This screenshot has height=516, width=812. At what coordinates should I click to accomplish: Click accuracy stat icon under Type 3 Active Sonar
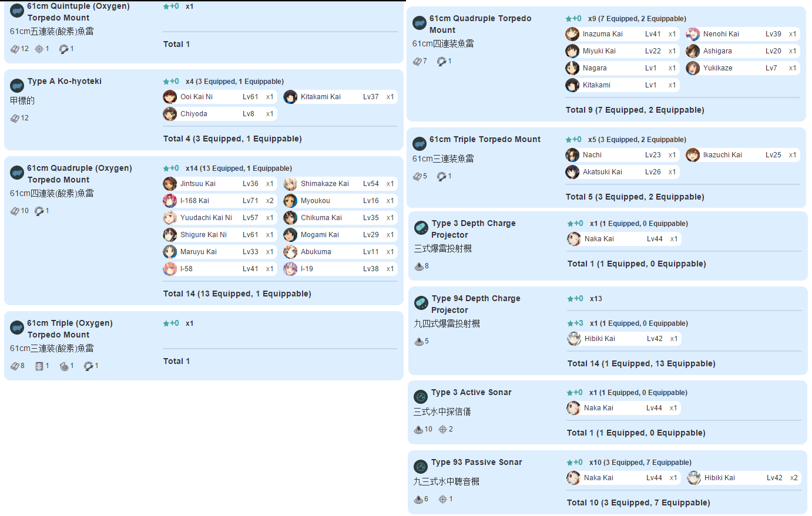pyautogui.click(x=442, y=429)
